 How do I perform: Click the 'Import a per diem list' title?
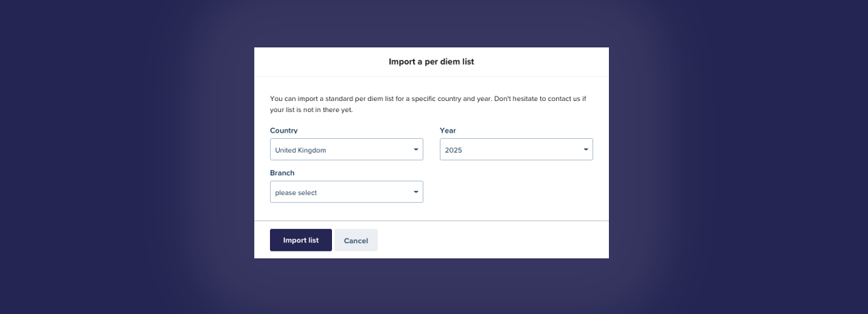pos(432,62)
